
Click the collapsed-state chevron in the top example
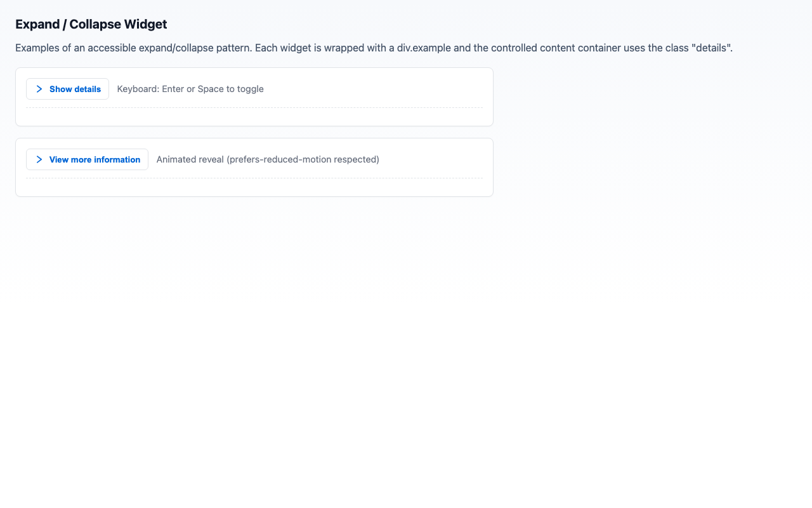coord(39,89)
